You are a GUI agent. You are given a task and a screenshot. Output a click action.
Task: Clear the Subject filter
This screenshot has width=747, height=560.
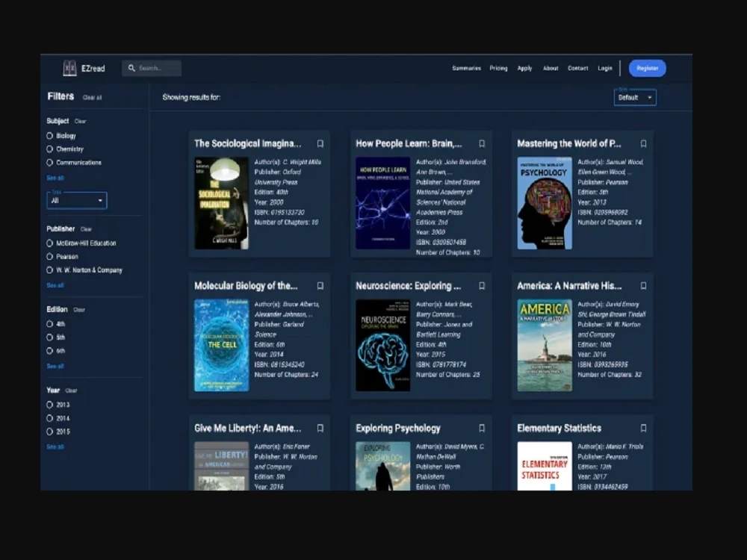(80, 122)
